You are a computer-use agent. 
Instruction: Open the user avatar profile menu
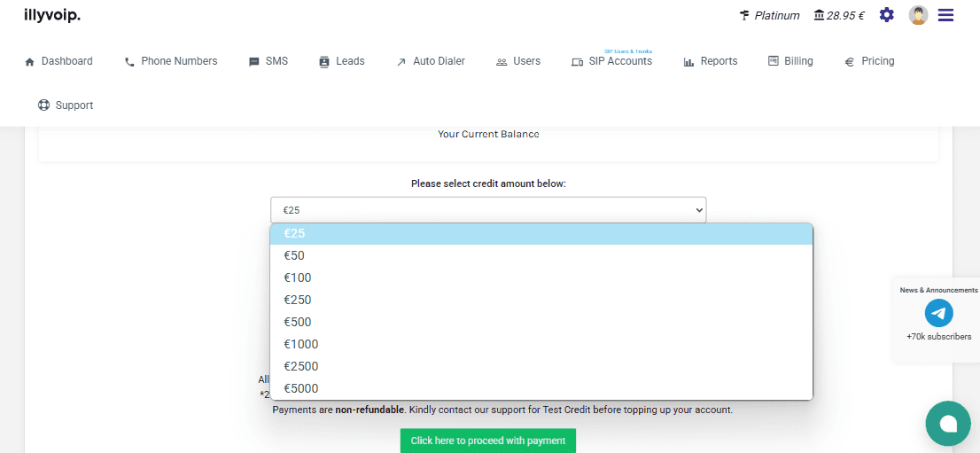tap(918, 15)
